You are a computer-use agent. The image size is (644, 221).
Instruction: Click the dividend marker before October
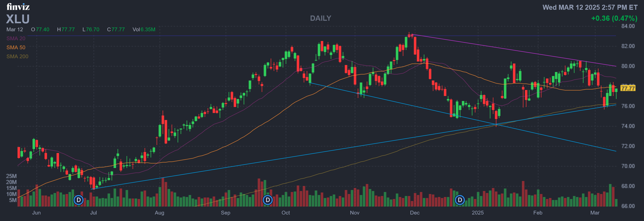click(x=268, y=200)
